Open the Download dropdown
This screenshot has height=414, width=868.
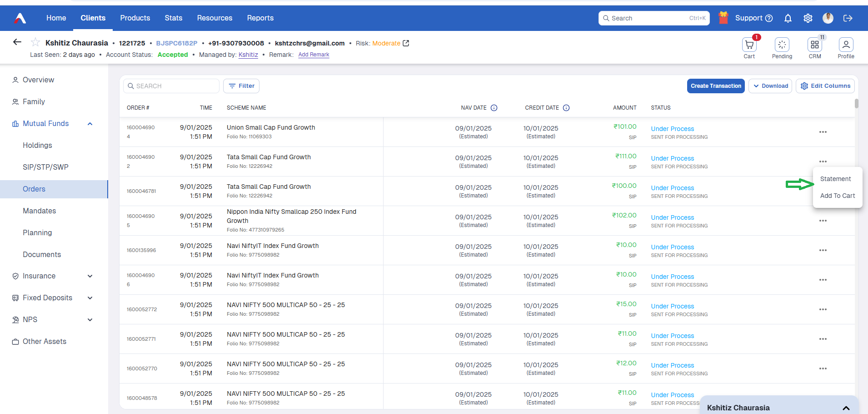pyautogui.click(x=770, y=86)
